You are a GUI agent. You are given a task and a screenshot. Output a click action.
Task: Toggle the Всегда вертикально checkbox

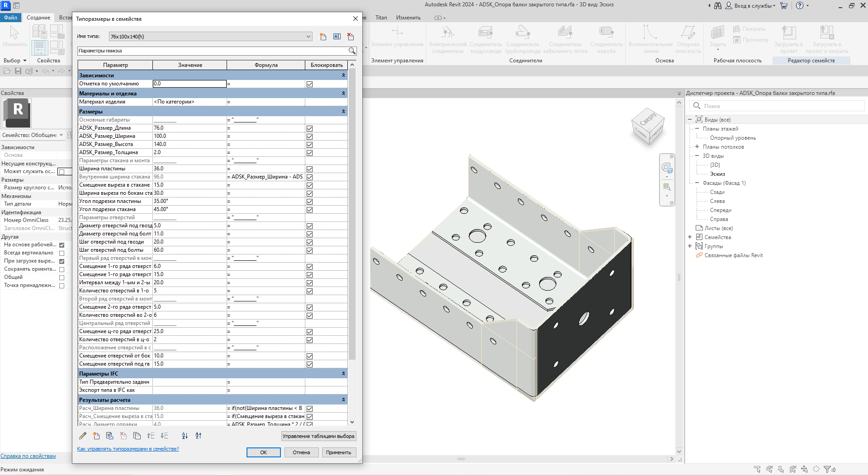click(62, 253)
